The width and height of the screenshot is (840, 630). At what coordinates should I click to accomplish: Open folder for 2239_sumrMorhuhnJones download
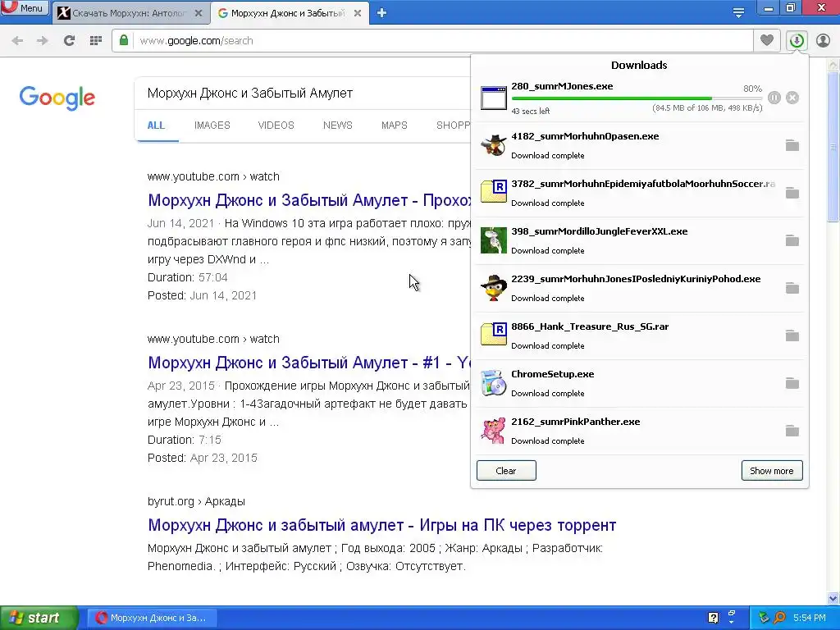(x=792, y=288)
